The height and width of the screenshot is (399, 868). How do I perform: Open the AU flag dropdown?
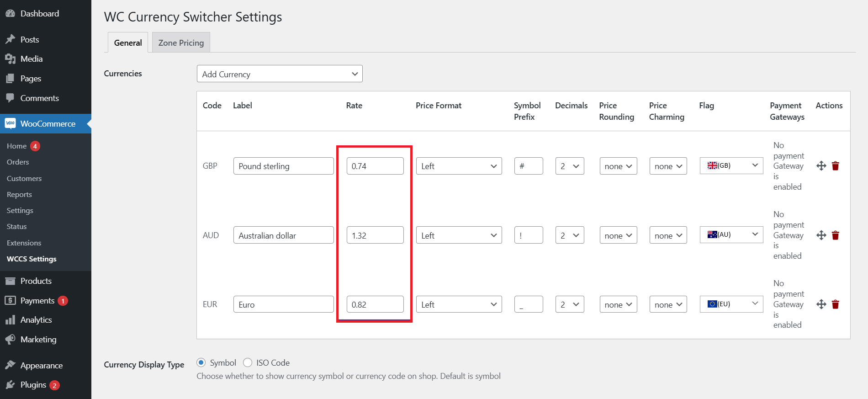tap(731, 235)
